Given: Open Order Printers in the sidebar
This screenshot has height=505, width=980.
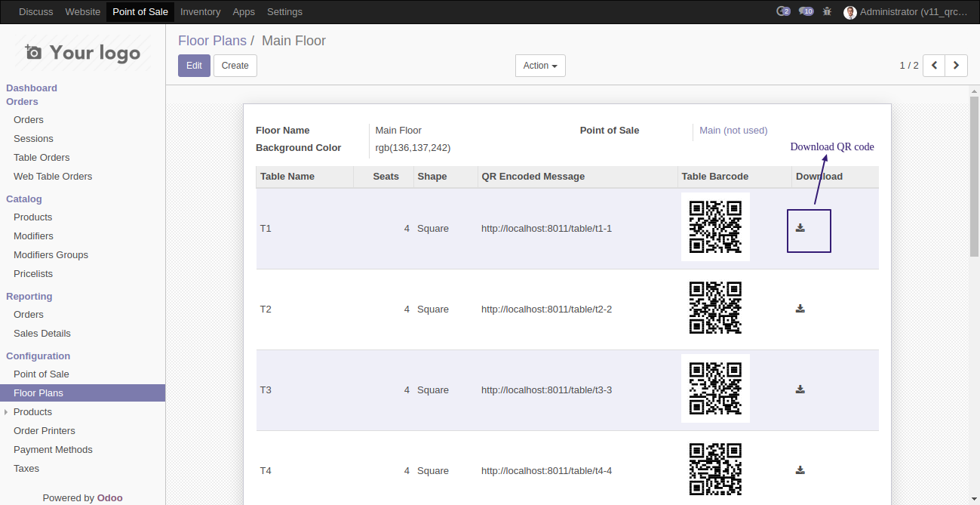Looking at the screenshot, I should pyautogui.click(x=44, y=431).
